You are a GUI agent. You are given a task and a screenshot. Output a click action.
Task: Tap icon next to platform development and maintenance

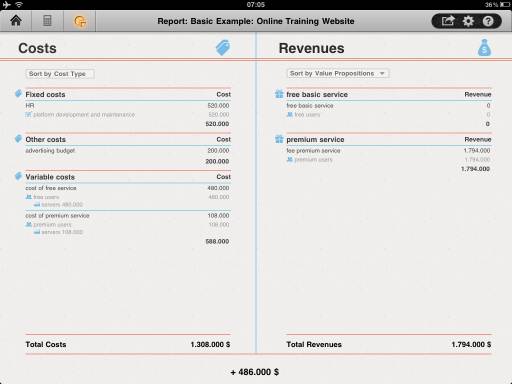[28, 115]
